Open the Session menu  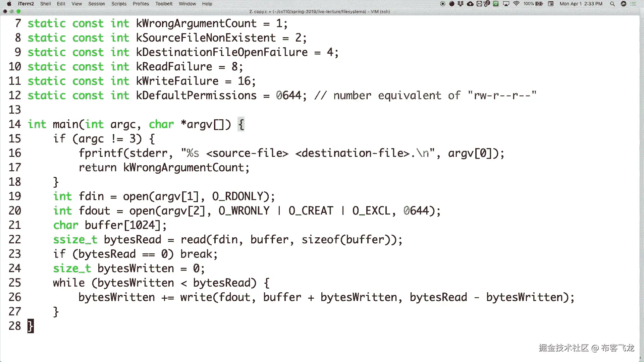(97, 4)
